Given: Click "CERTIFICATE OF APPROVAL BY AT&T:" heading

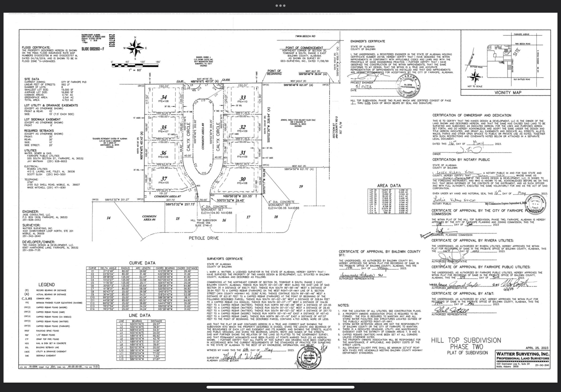Looking at the screenshot, I should click(463, 294).
